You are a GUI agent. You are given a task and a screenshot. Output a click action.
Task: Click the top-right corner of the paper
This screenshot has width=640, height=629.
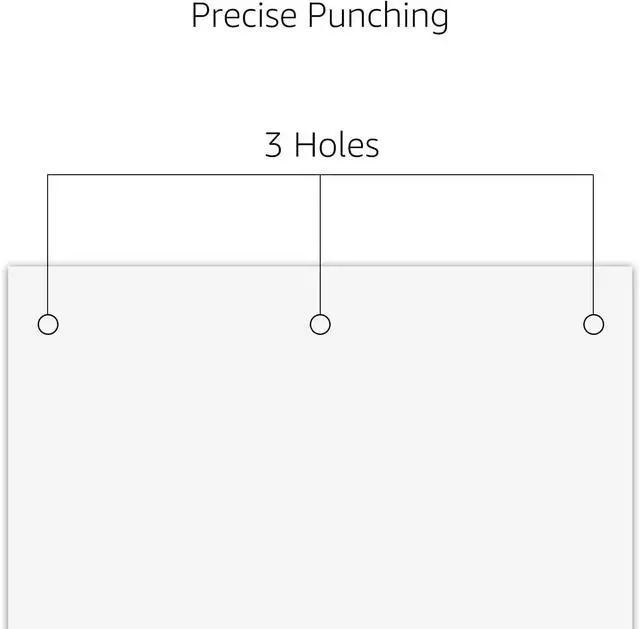point(632,267)
